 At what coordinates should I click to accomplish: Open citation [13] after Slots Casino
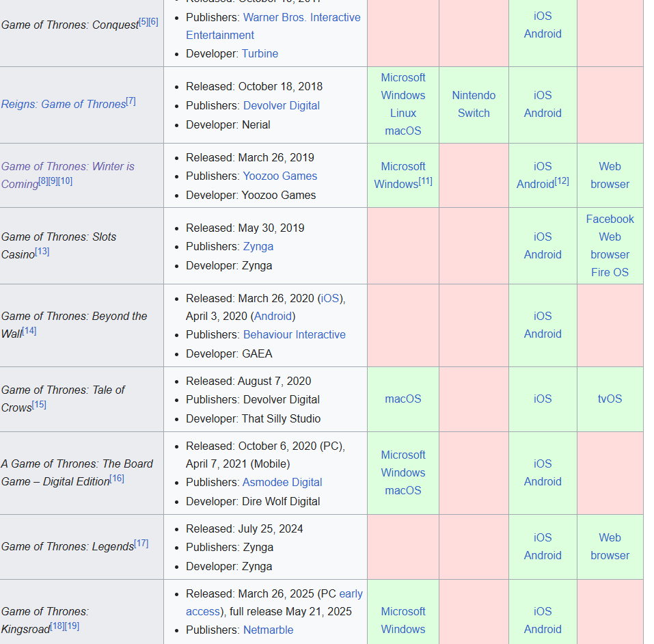coord(42,252)
